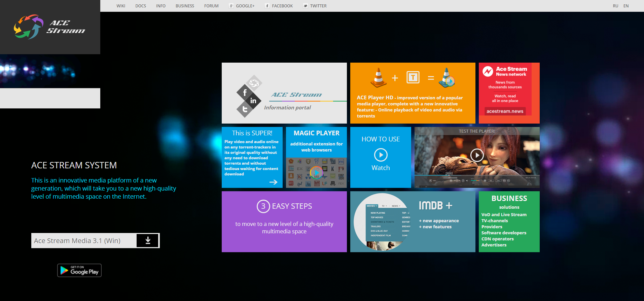Visit the FORUM menu item
The height and width of the screenshot is (301, 644).
[211, 6]
